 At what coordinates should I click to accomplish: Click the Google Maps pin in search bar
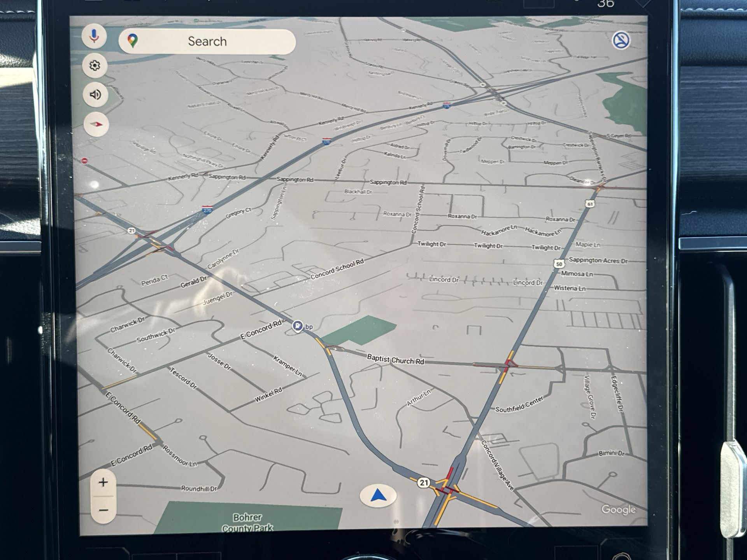(133, 40)
